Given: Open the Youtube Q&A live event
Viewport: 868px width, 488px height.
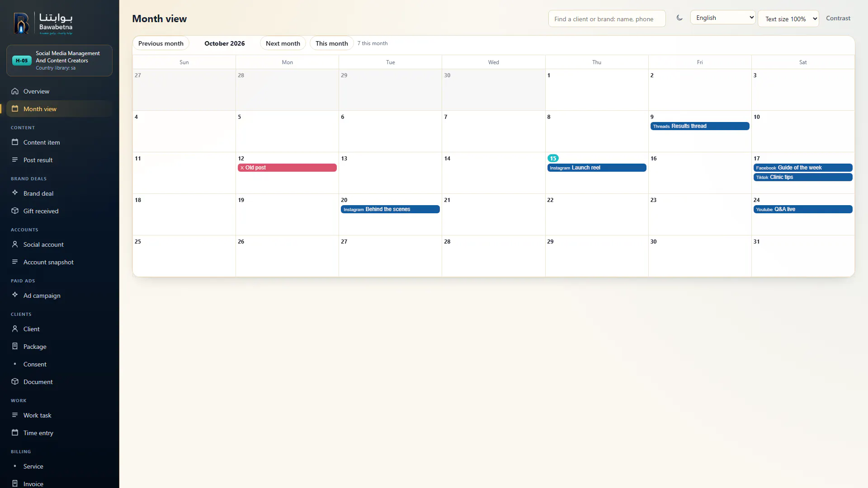Looking at the screenshot, I should click(x=802, y=209).
